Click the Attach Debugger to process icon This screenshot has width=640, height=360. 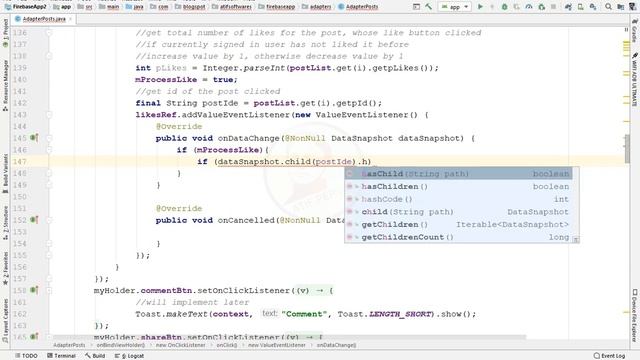pyautogui.click(x=542, y=7)
